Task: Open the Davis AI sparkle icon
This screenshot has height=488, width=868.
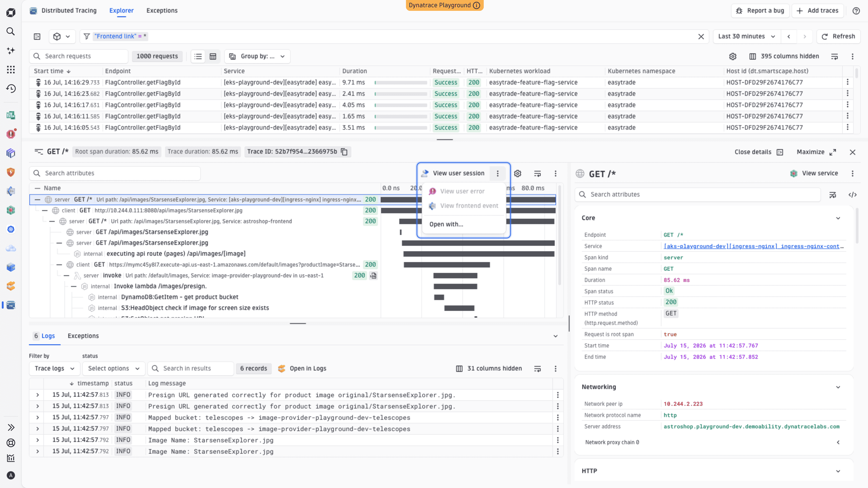Action: point(11,51)
